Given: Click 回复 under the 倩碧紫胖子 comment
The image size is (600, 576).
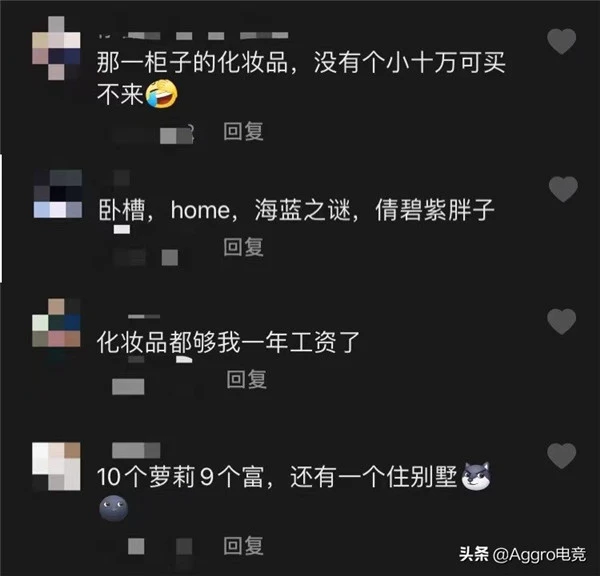Looking at the screenshot, I should click(243, 247).
